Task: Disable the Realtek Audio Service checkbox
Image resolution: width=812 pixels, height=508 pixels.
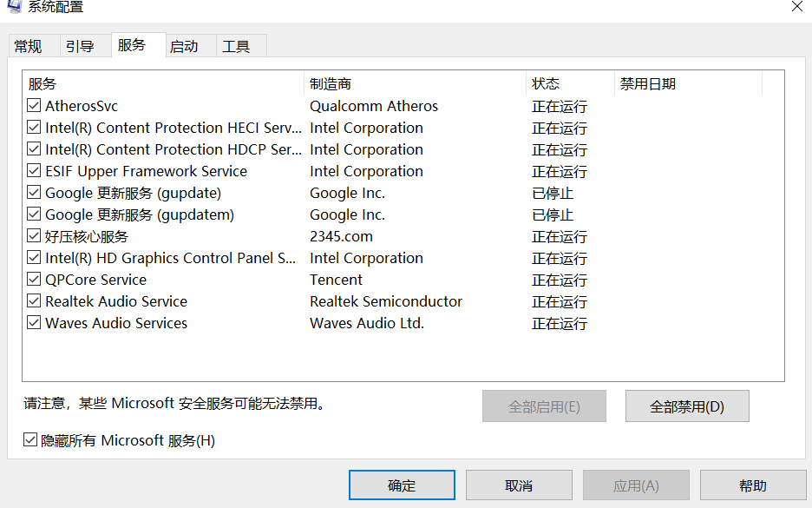Action: coord(34,301)
